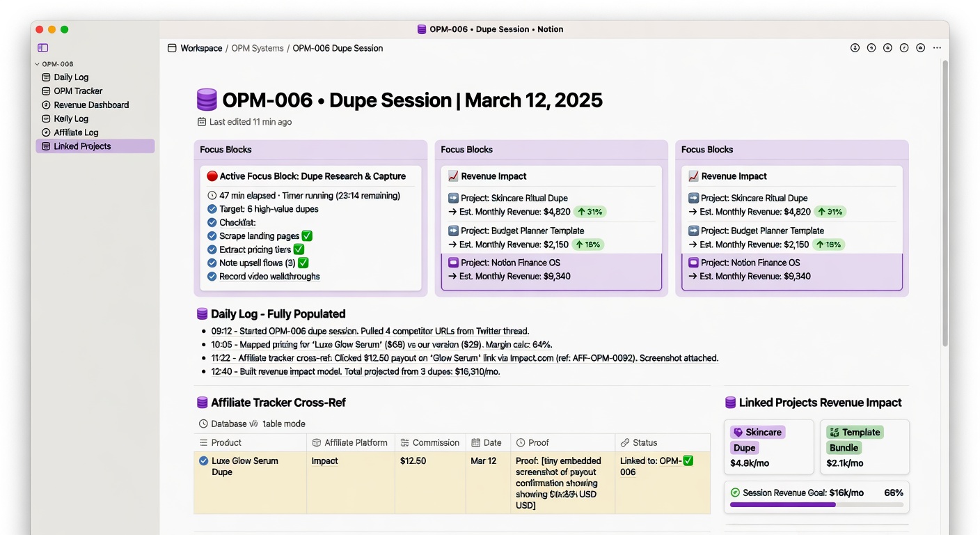
Task: Toggle the 'Checklist:' check circle
Action: pyautogui.click(x=212, y=223)
